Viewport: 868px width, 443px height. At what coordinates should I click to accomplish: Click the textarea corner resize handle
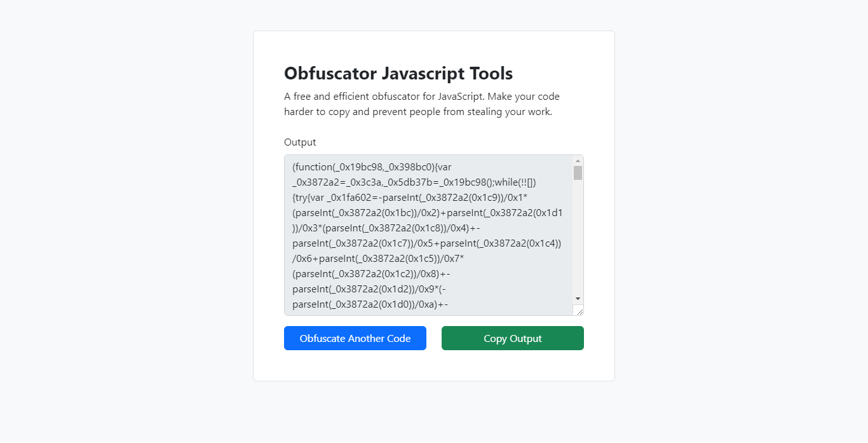(578, 310)
